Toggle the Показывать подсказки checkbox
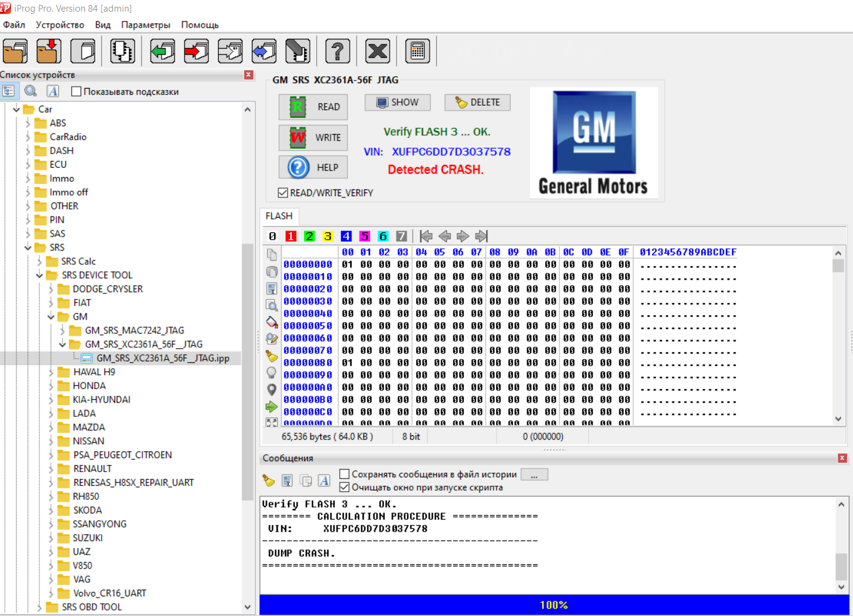Image resolution: width=853 pixels, height=616 pixels. [76, 92]
